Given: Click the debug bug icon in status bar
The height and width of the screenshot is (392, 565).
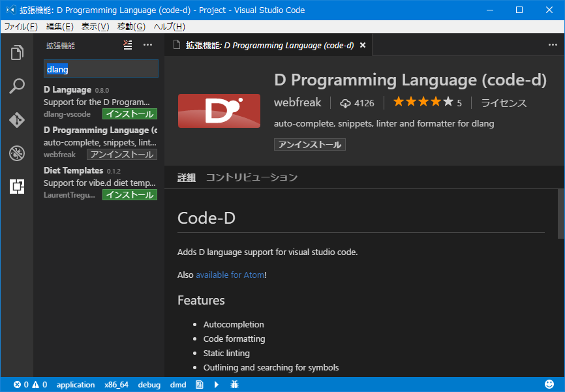Looking at the screenshot, I should tap(235, 384).
